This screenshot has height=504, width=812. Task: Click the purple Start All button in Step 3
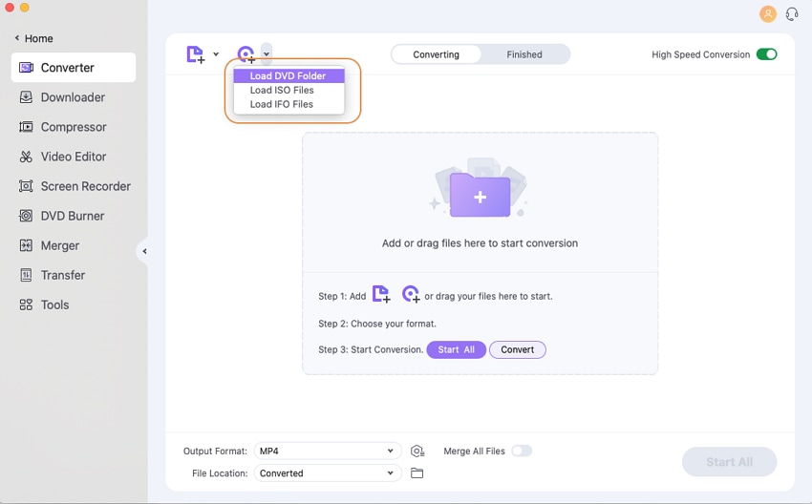(x=456, y=350)
